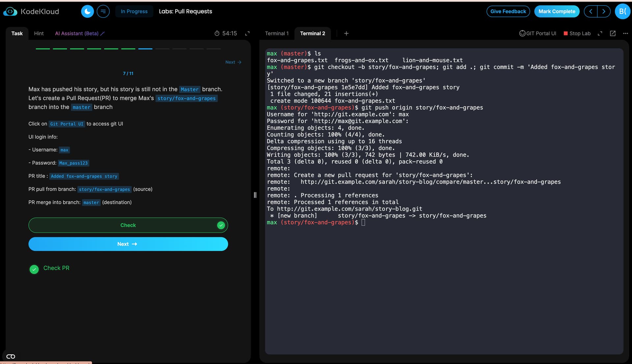The width and height of the screenshot is (632, 364).
Task: Open the lab menu list icon
Action: [x=103, y=12]
